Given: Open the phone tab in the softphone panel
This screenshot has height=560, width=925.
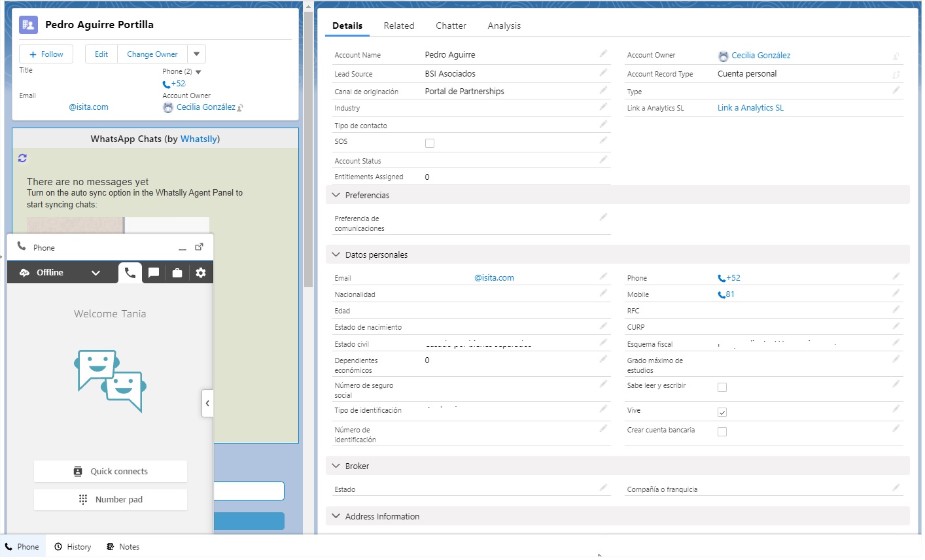Looking at the screenshot, I should point(130,273).
